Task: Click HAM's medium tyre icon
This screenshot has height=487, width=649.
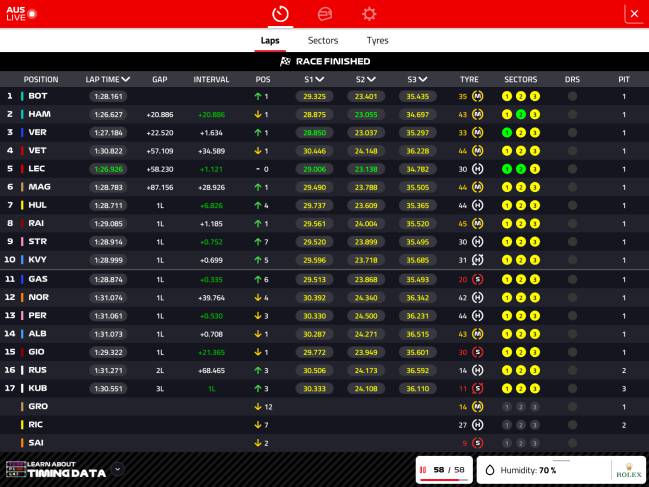Action: tap(478, 115)
